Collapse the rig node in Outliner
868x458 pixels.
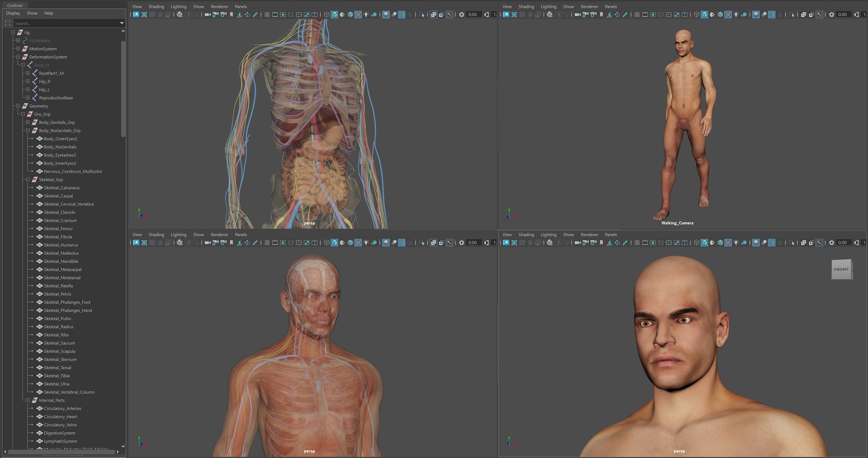13,33
